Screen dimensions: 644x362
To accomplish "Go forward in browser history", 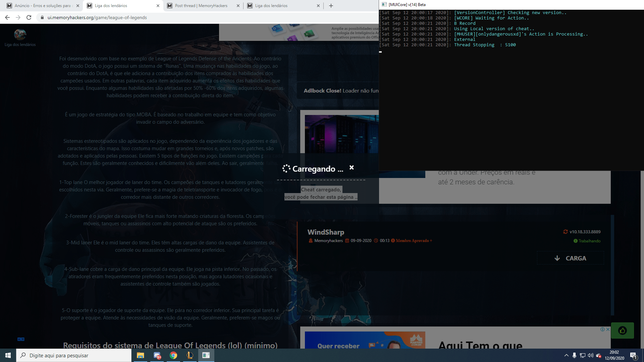I will (18, 17).
